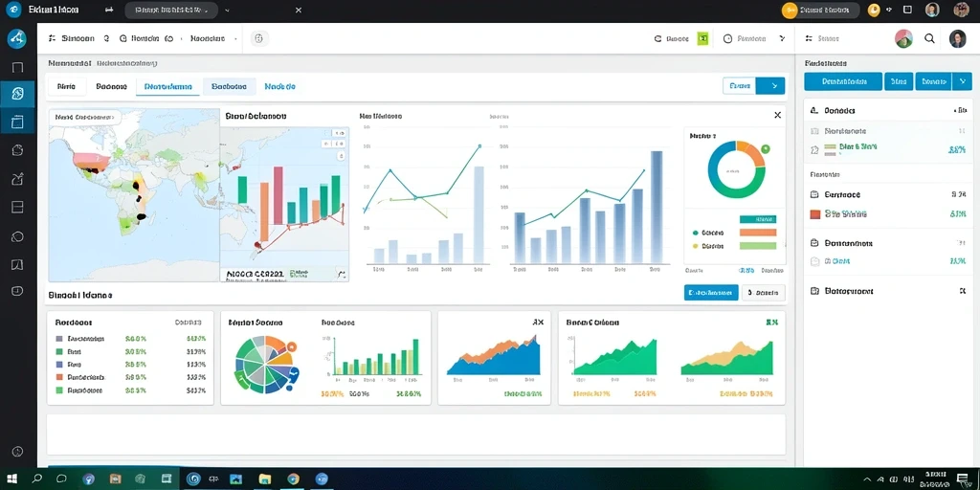Screen dimensions: 980x490
Task: Click the yellow-dot pill button in title bar
Action: tap(821, 10)
